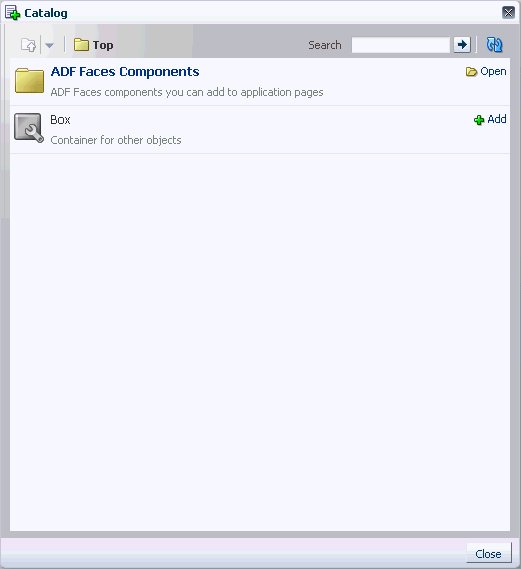Click the 'Container for other objects' description
521x569 pixels.
pos(116,140)
